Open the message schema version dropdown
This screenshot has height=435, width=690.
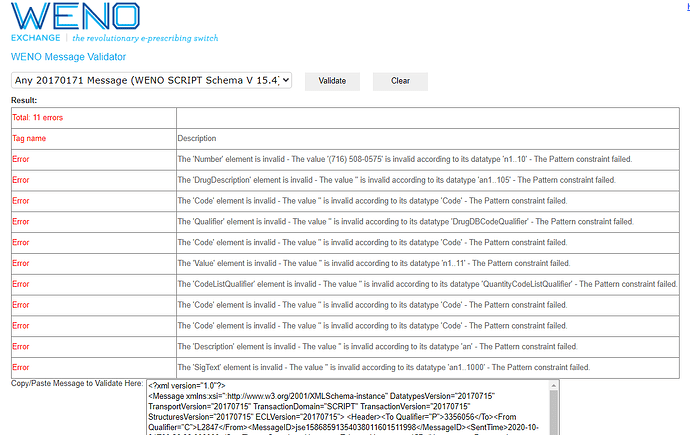click(151, 80)
